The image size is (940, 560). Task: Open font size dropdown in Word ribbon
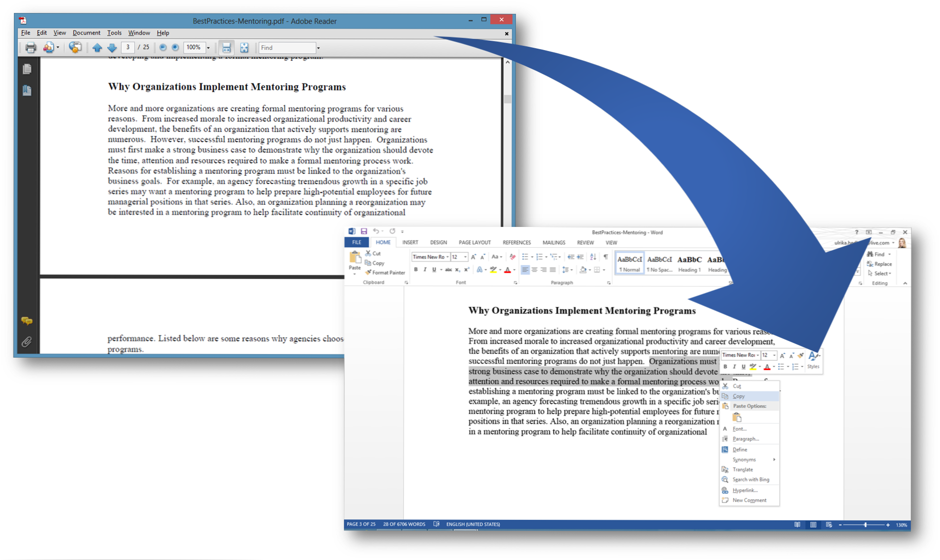click(465, 257)
